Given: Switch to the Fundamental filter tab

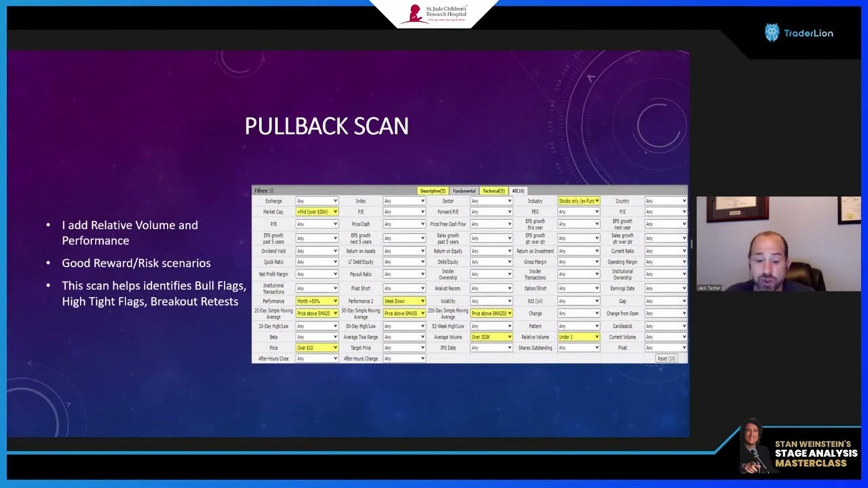Looking at the screenshot, I should tap(464, 191).
